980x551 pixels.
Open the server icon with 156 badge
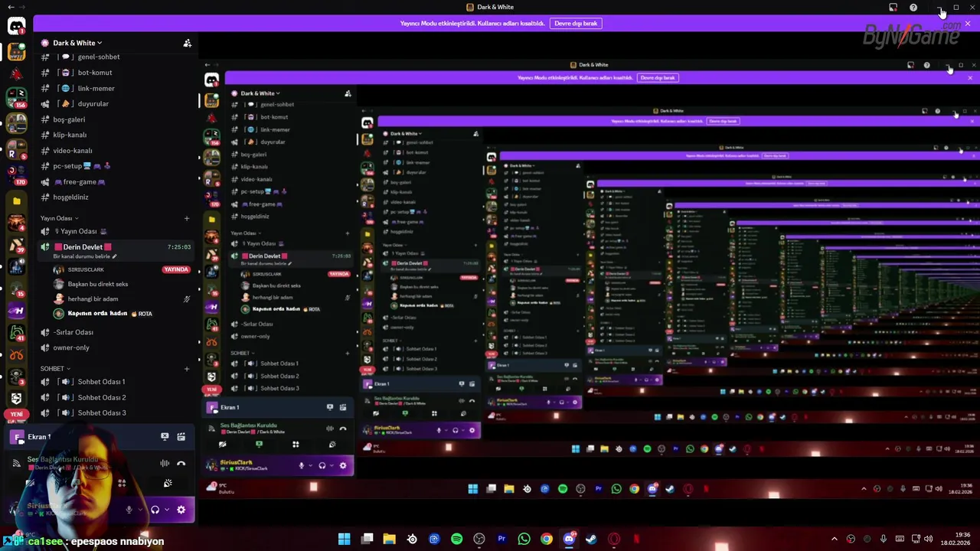click(x=16, y=97)
